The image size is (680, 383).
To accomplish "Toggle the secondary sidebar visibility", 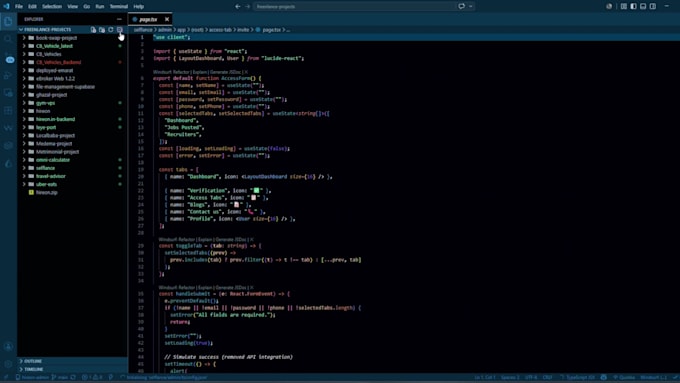I will click(x=653, y=7).
